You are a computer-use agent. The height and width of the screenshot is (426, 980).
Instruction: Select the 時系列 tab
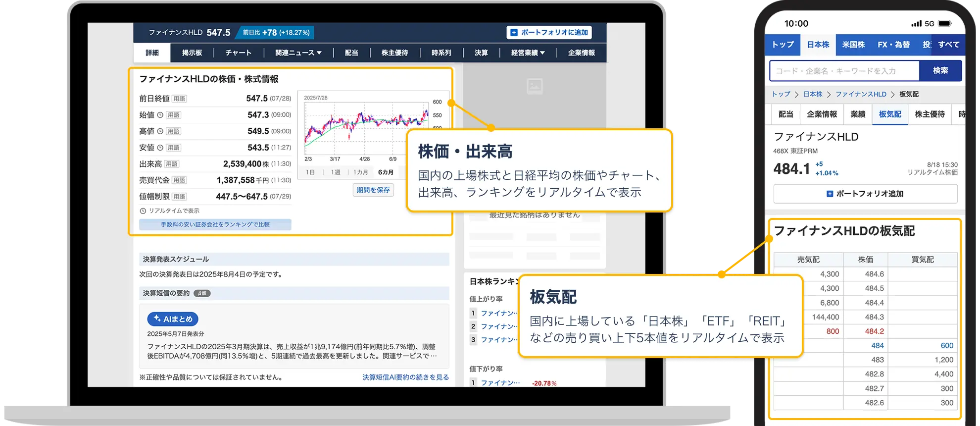pyautogui.click(x=441, y=53)
